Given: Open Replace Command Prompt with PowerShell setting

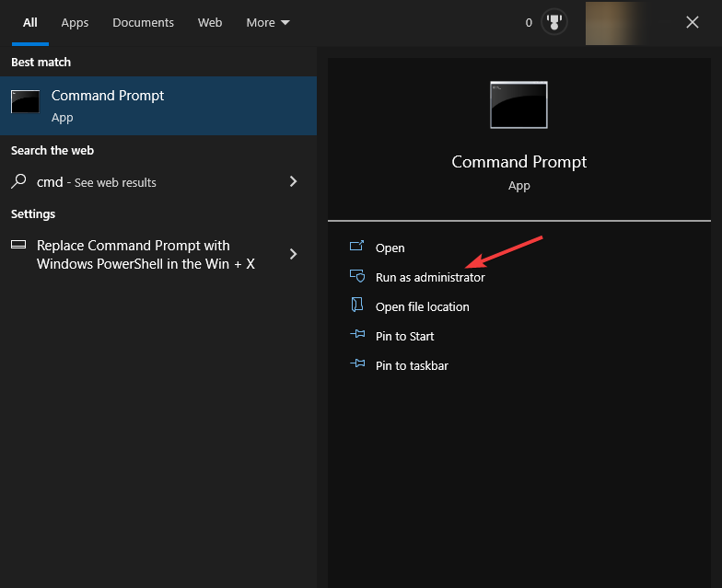Looking at the screenshot, I should point(158,254).
